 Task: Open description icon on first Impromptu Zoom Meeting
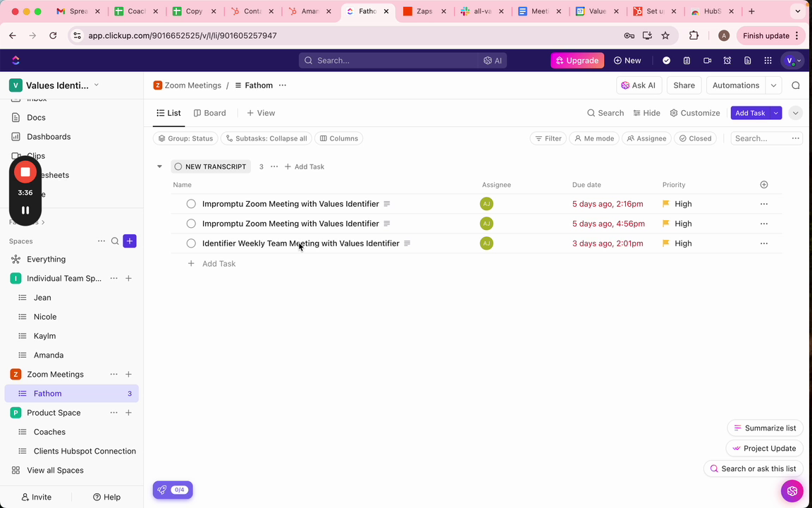(387, 204)
